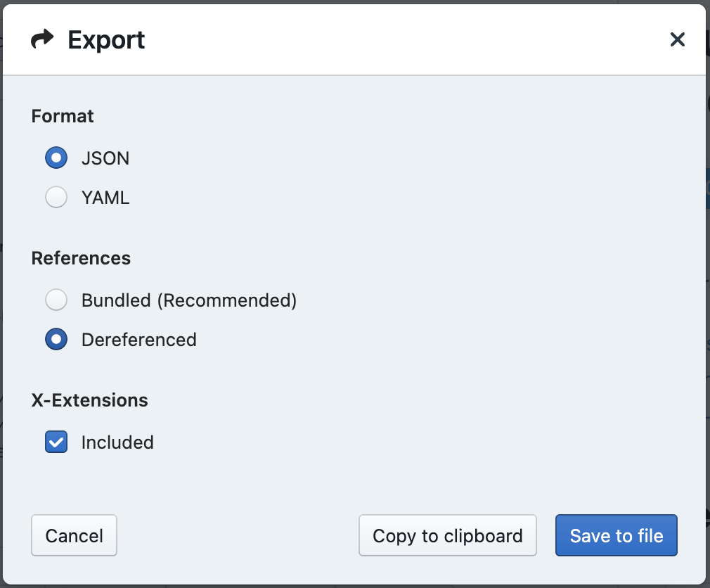The width and height of the screenshot is (710, 588).
Task: Uncheck the Included X-Extensions checkbox
Action: pos(56,442)
